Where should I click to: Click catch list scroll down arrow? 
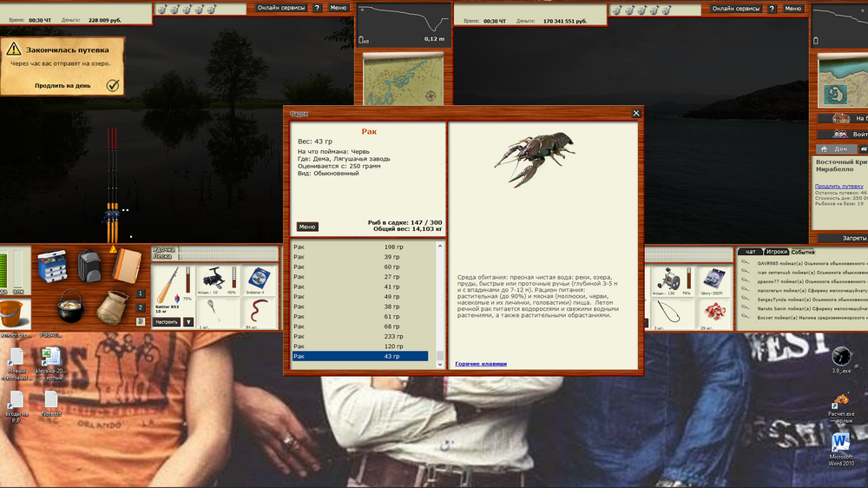point(440,365)
